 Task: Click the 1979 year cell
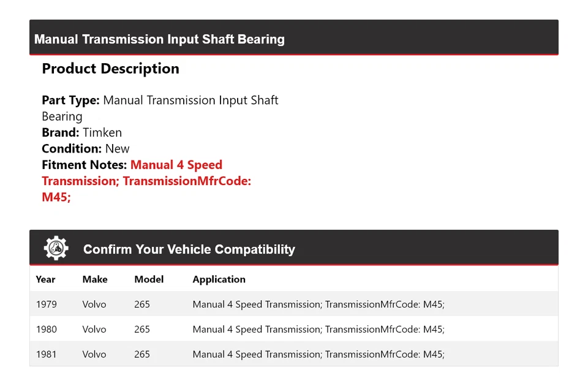[x=46, y=304]
